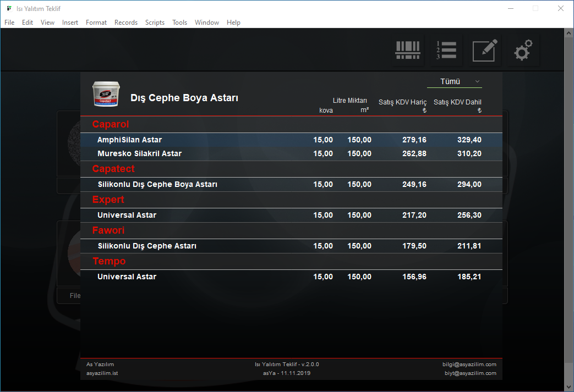Image resolution: width=574 pixels, height=392 pixels.
Task: Open the Scripts menu
Action: click(155, 23)
